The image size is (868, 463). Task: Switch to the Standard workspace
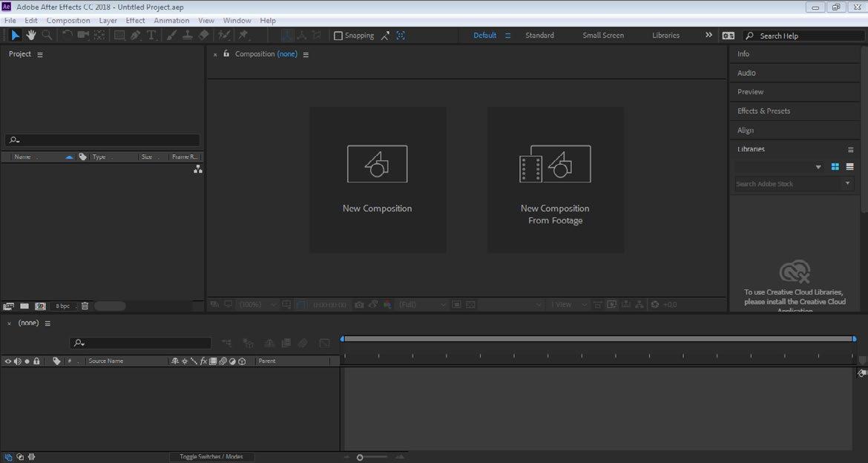point(540,35)
